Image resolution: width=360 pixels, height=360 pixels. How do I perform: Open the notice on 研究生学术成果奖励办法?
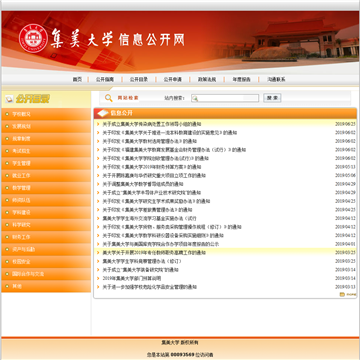click(156, 201)
